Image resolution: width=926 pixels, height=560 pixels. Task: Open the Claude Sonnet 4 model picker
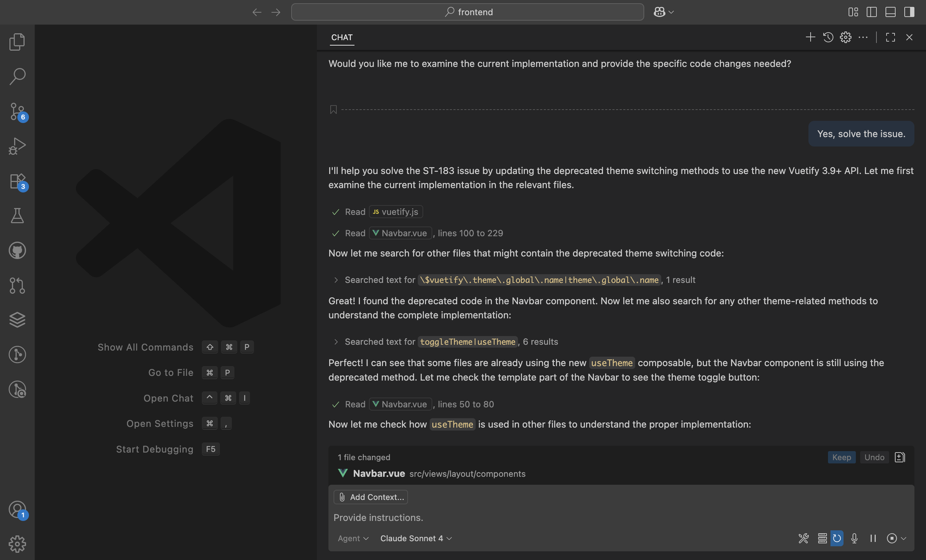pos(416,538)
